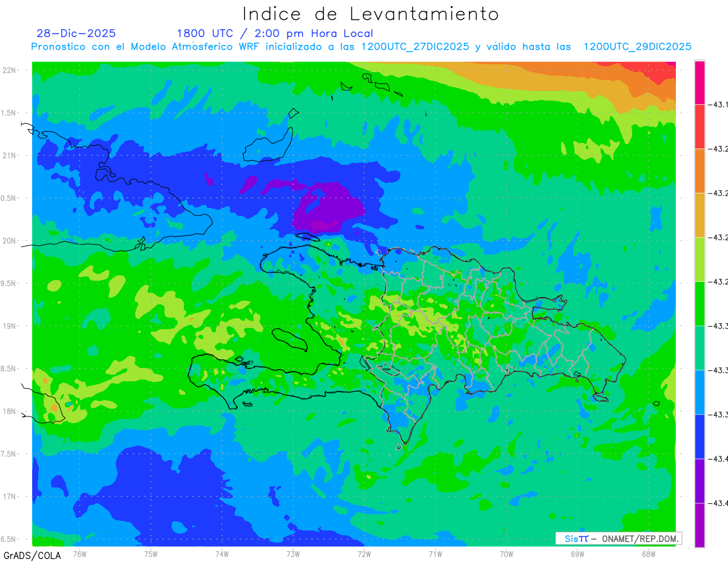728x562 pixels.
Task: Pick the magenta swatch at the top of the color scale
Action: point(699,82)
